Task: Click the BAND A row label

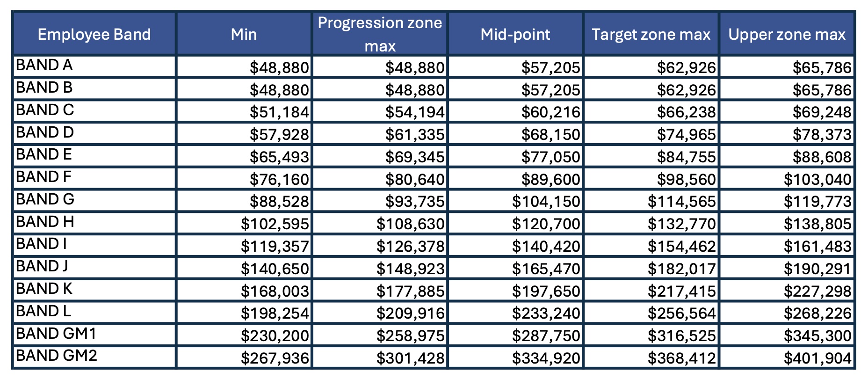Action: coord(44,65)
